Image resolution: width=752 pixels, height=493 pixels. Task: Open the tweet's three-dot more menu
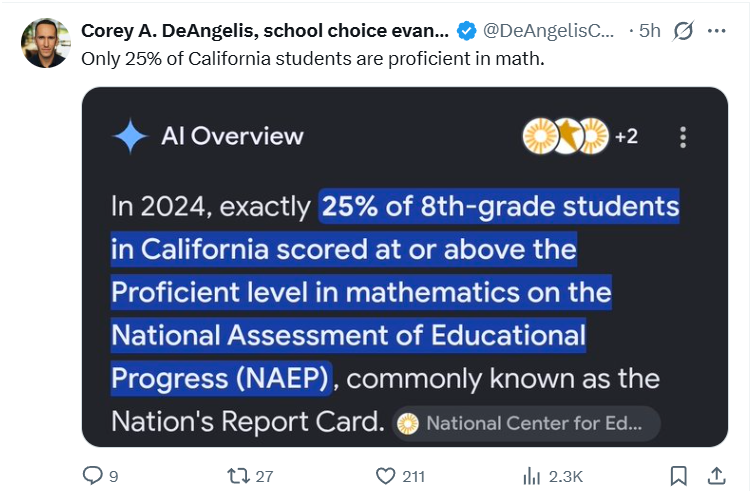tap(717, 31)
